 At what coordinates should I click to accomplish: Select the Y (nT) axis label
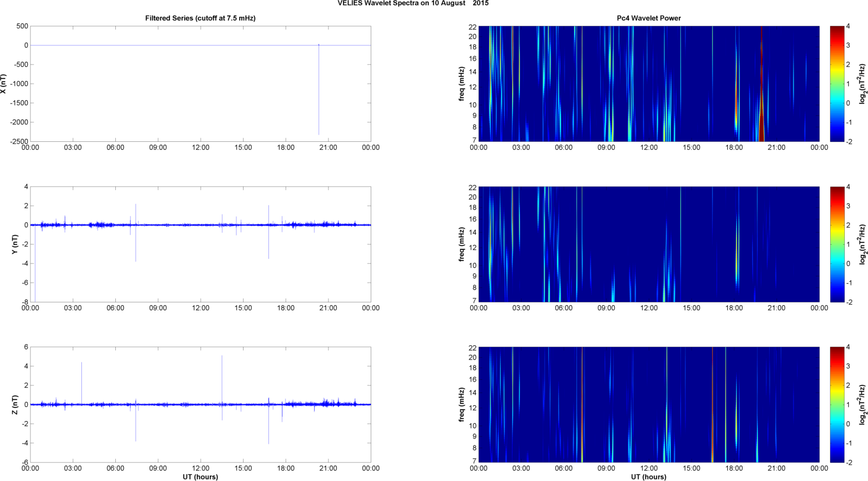coord(15,244)
